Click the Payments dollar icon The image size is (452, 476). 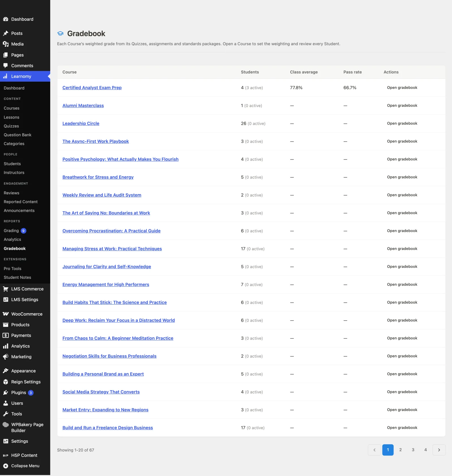[6, 336]
